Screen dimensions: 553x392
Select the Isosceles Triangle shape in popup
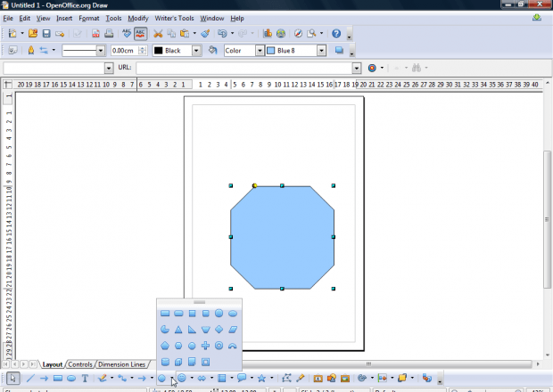coord(178,330)
